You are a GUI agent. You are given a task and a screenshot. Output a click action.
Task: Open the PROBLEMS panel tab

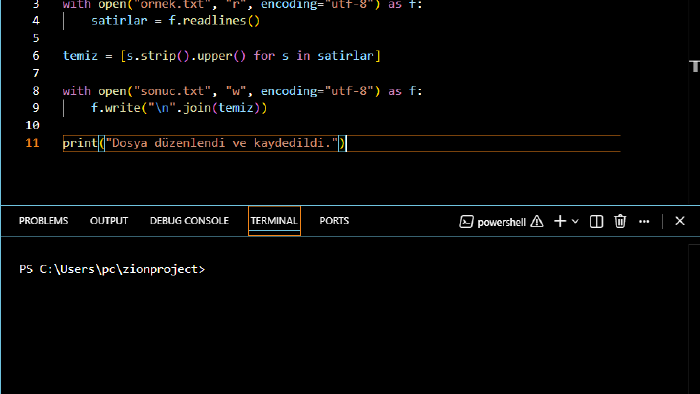coord(43,221)
